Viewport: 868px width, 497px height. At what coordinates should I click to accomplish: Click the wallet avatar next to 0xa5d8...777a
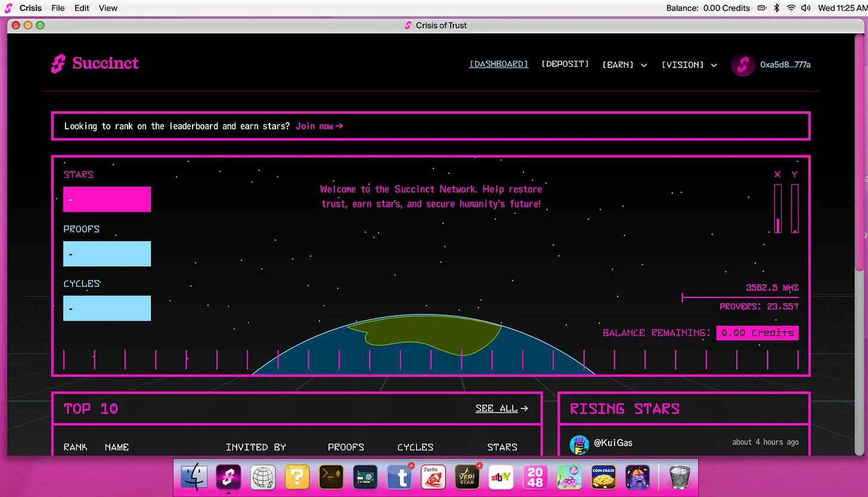[x=743, y=65]
